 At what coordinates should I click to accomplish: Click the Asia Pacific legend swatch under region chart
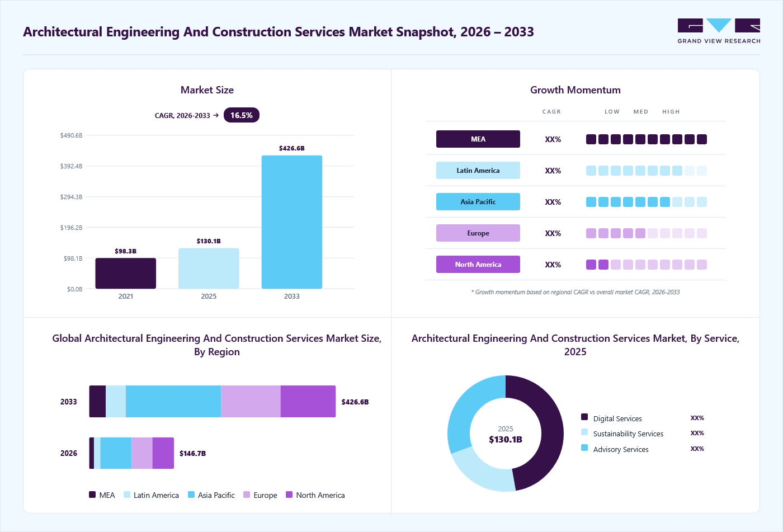pyautogui.click(x=191, y=495)
